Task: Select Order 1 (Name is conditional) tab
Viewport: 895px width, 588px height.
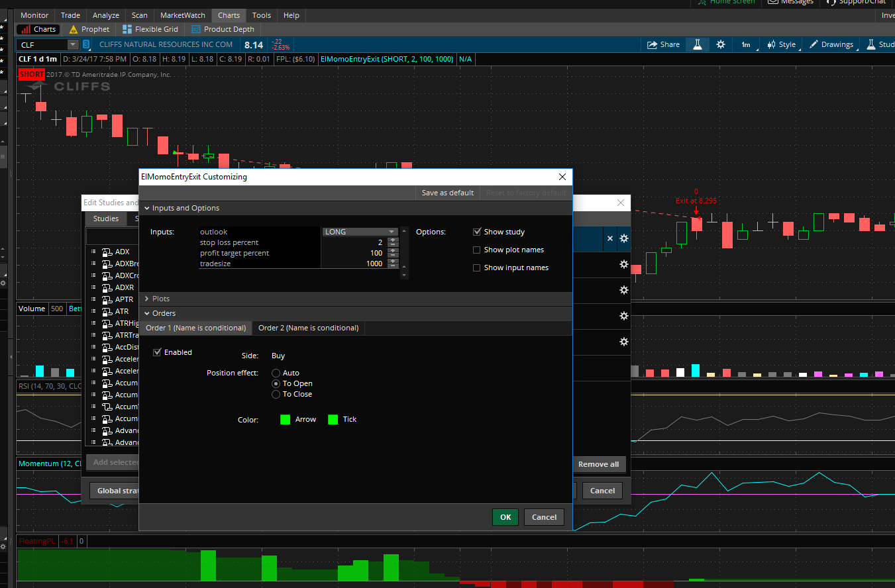Action: click(x=195, y=328)
